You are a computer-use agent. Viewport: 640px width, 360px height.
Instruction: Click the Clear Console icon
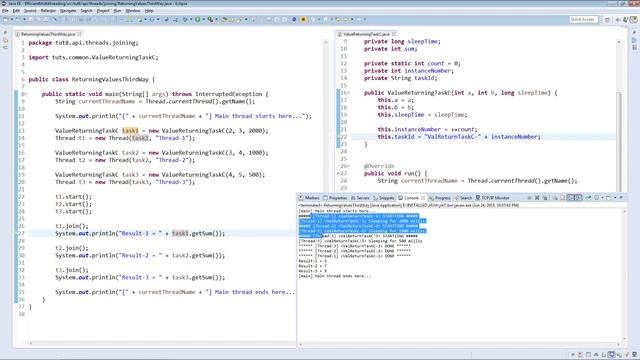[556, 198]
